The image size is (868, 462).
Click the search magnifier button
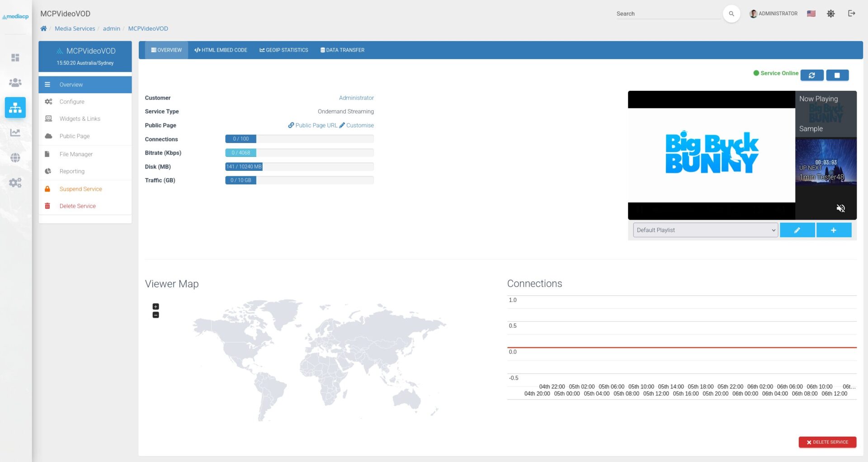click(731, 14)
